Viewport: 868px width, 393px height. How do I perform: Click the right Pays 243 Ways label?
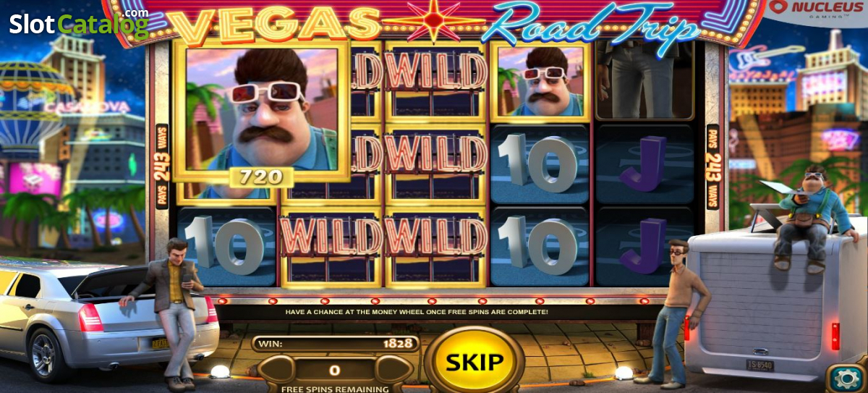[712, 166]
